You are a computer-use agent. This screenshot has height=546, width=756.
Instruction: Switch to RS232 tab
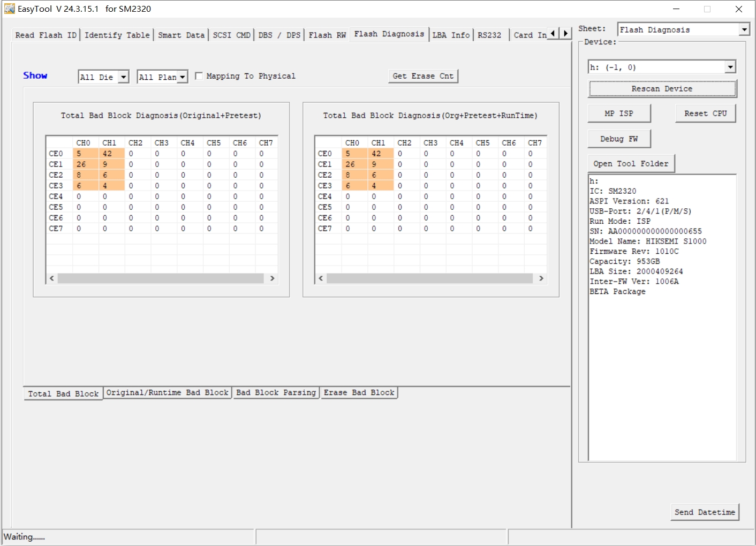pyautogui.click(x=490, y=35)
